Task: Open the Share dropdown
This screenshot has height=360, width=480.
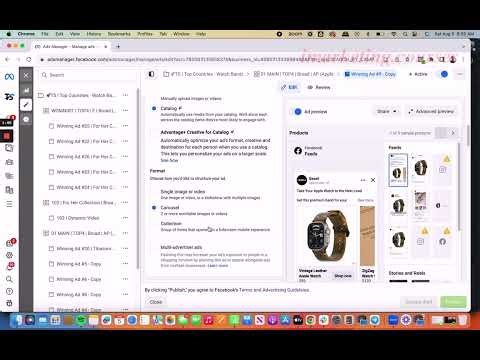Action: (386, 111)
